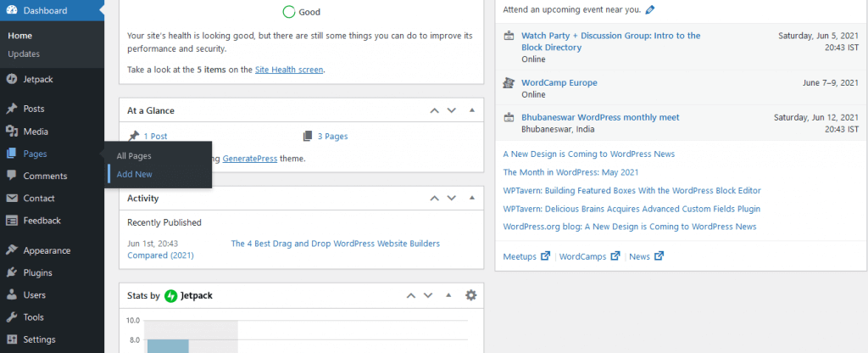The image size is (868, 353).
Task: Click the green Good health status circle
Action: 288,12
